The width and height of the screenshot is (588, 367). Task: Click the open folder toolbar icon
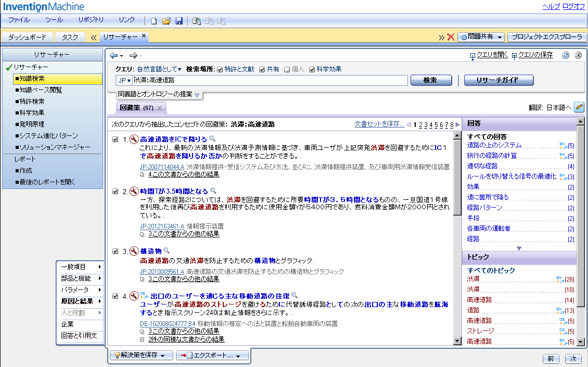(x=167, y=21)
